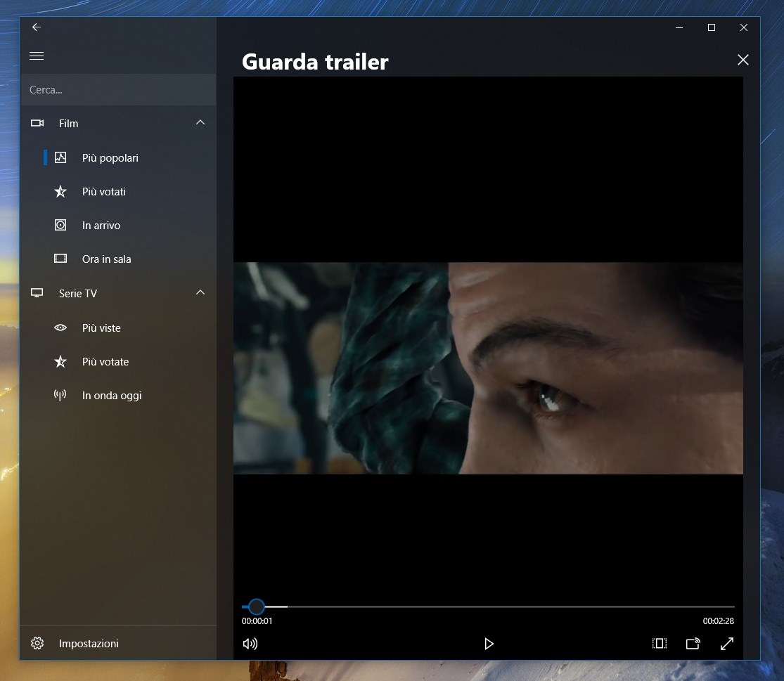Open In arrivo upcoming movies
Viewport: 784px width, 681px height.
click(x=101, y=226)
